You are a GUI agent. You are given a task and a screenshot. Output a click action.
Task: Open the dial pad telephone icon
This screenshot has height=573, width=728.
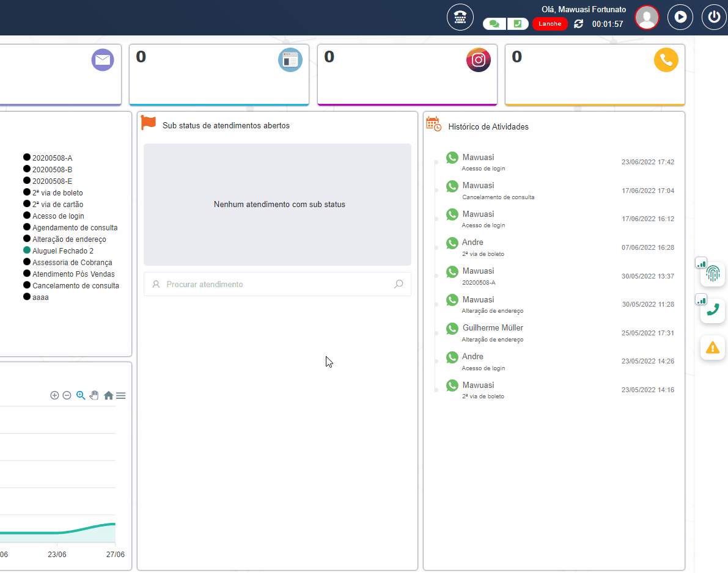click(460, 17)
